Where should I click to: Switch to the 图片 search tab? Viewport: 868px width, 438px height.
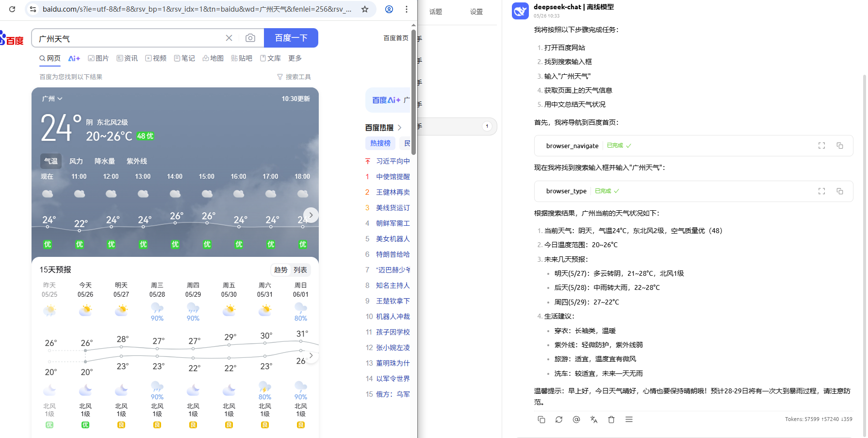[98, 58]
